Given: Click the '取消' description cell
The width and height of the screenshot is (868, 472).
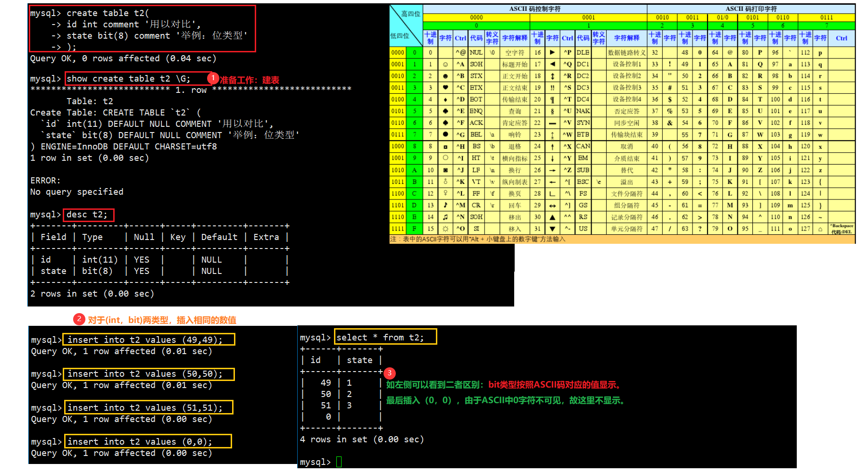Looking at the screenshot, I should 626,147.
